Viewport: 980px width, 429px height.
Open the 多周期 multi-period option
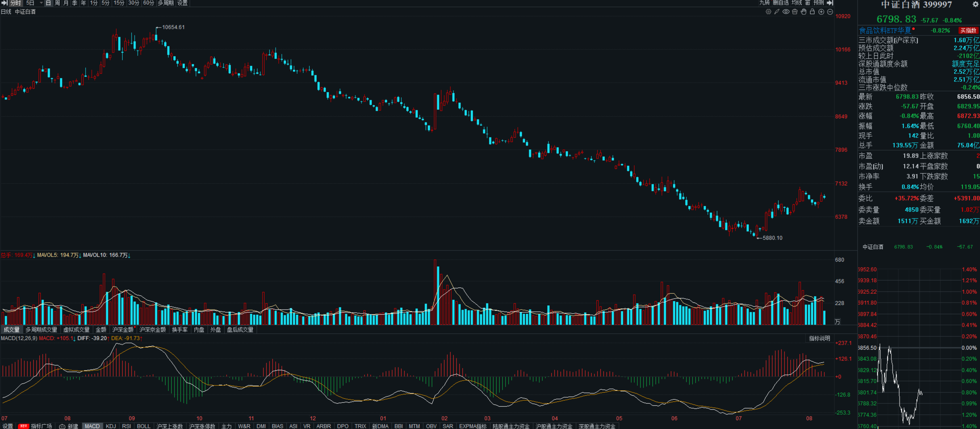pos(166,3)
